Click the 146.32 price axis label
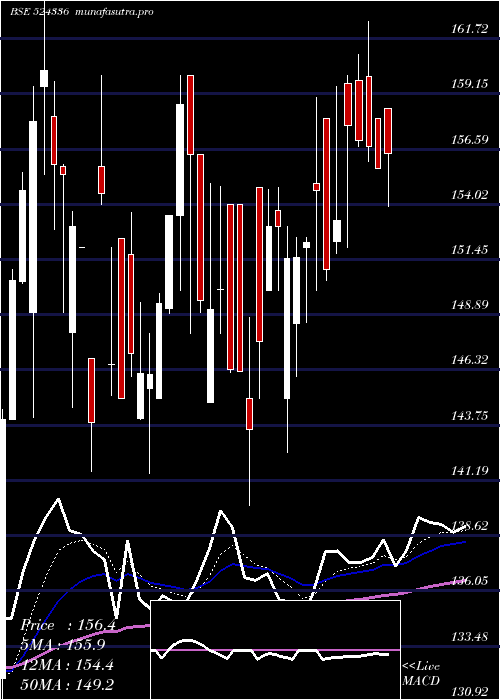 (x=469, y=360)
